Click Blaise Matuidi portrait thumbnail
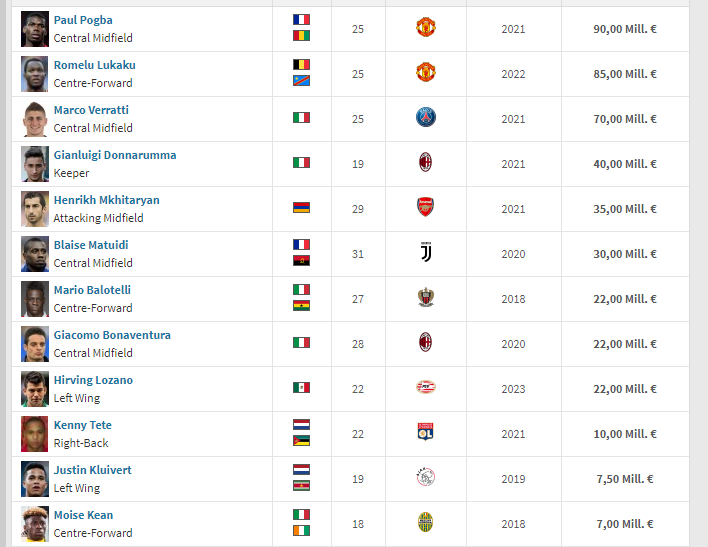The height and width of the screenshot is (547, 708). pos(35,253)
